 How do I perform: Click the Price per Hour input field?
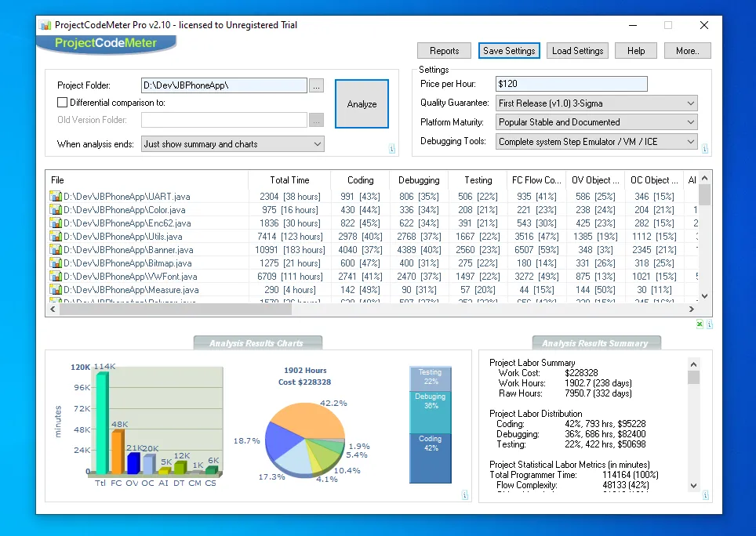(x=571, y=83)
